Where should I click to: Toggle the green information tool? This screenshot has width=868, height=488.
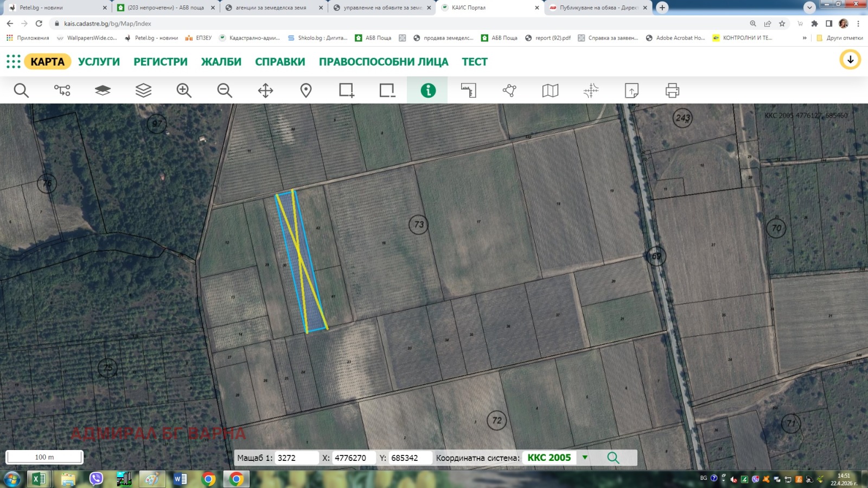(427, 90)
